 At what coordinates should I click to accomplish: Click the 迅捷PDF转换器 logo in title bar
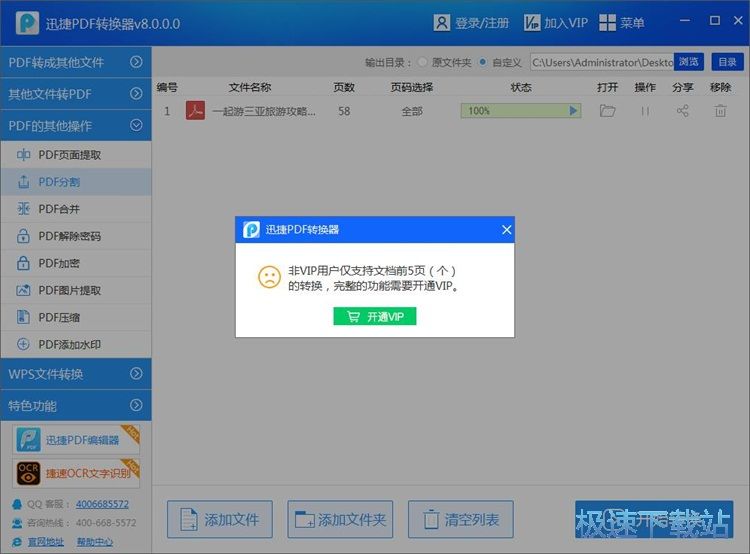pyautogui.click(x=27, y=22)
